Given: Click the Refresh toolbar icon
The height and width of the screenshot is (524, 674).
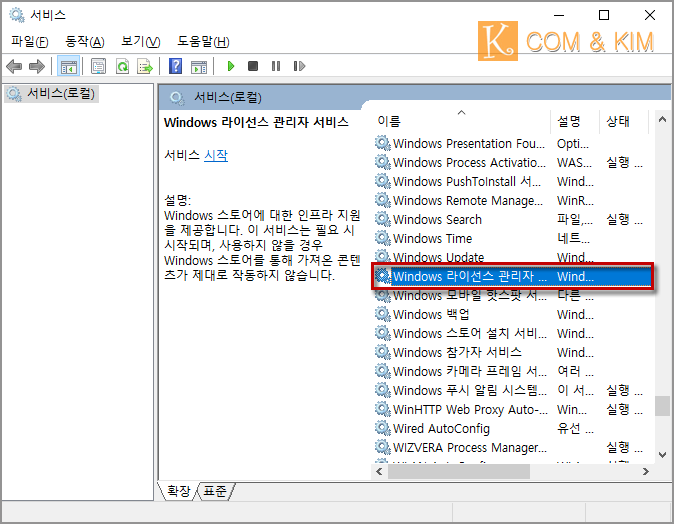Looking at the screenshot, I should [123, 66].
